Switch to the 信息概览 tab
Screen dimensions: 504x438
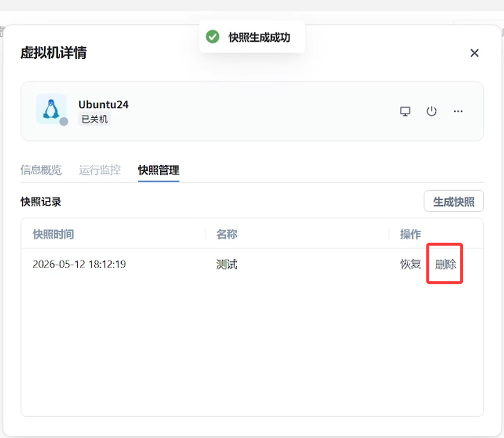click(x=41, y=170)
